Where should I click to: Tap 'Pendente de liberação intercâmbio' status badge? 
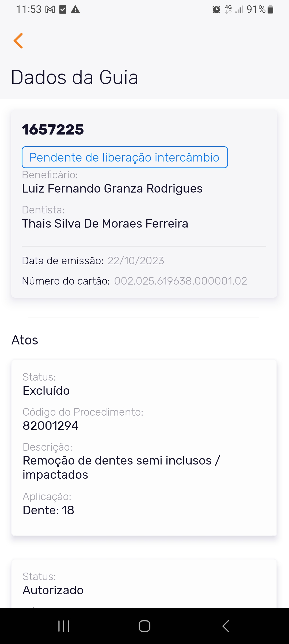coord(125,157)
